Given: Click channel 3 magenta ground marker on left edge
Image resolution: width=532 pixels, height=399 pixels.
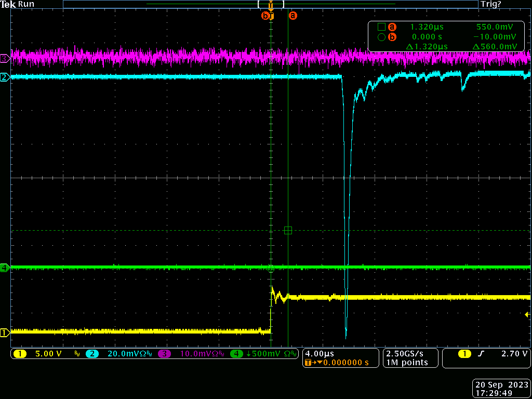Looking at the screenshot, I should [5, 58].
